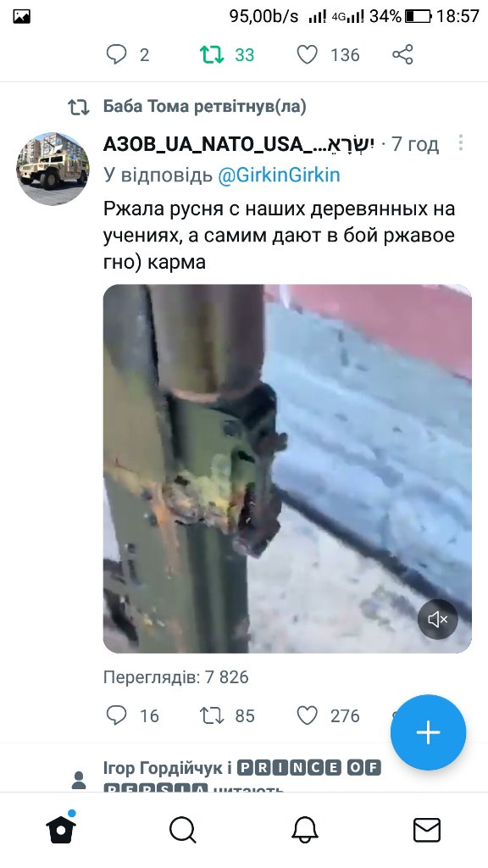Viewport: 488px width, 868px height.
Task: Open the three-dot menu on АЗОВ tweet
Action: (460, 142)
